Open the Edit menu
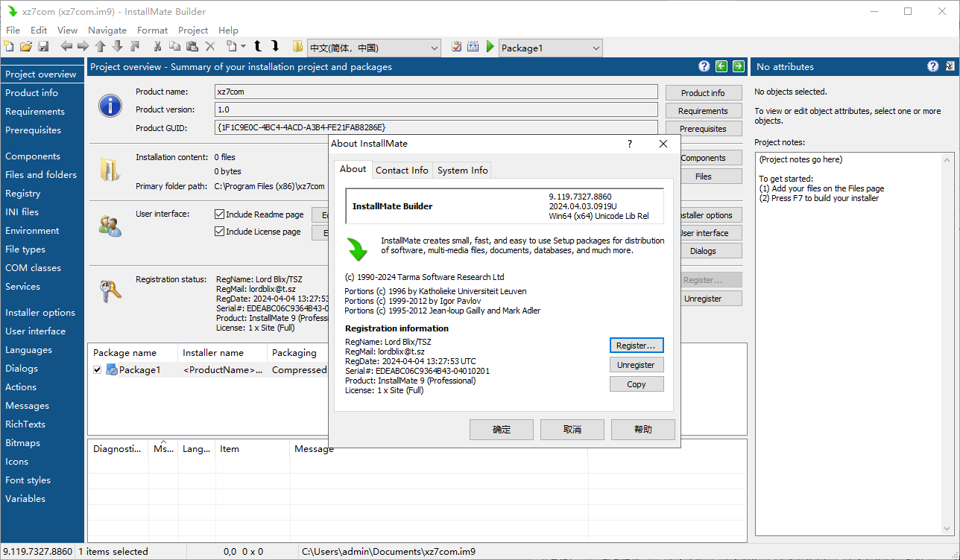 pyautogui.click(x=39, y=30)
